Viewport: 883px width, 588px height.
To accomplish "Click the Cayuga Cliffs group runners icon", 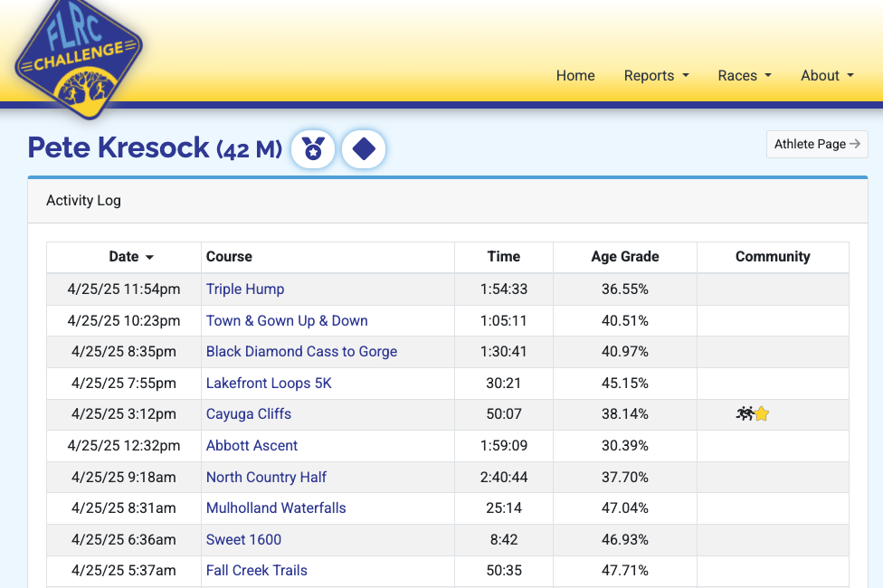I will (745, 414).
